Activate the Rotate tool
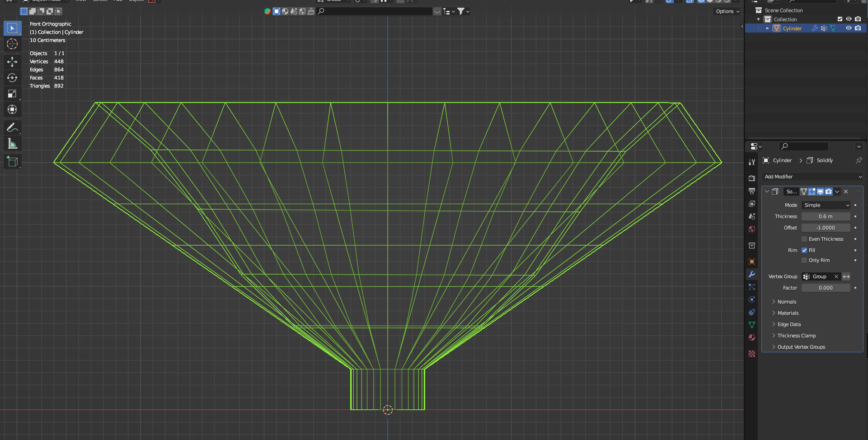 12,78
